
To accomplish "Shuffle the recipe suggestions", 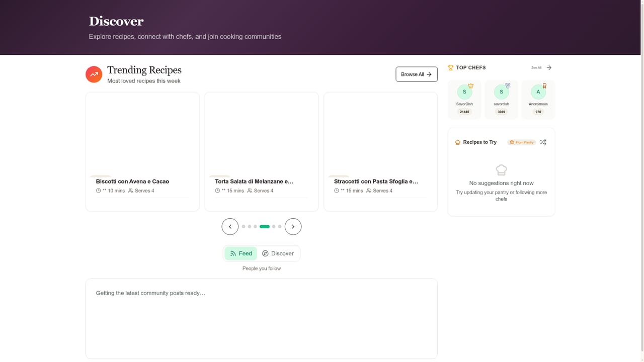I will tap(543, 142).
